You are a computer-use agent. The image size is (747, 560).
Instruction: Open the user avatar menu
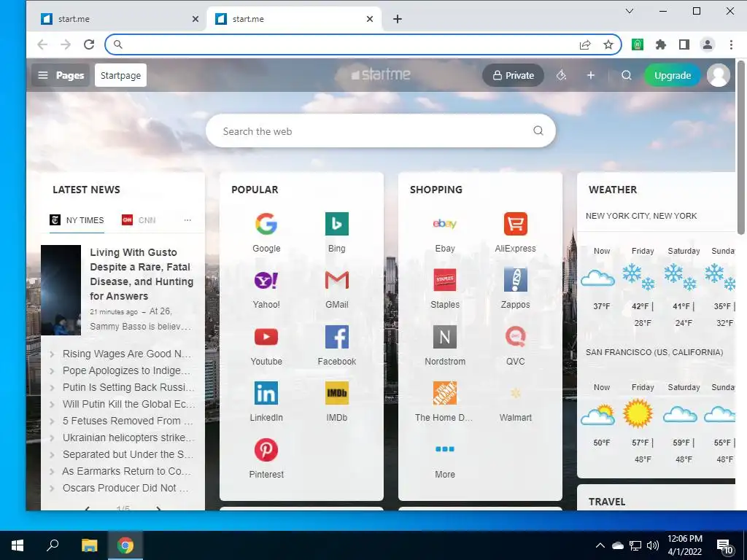[719, 75]
